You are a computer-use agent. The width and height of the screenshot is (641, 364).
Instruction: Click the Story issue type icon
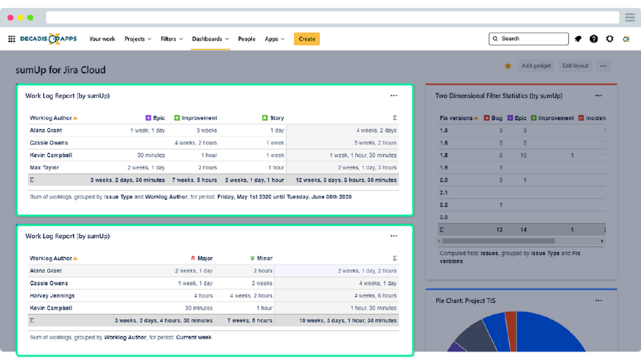coord(265,118)
